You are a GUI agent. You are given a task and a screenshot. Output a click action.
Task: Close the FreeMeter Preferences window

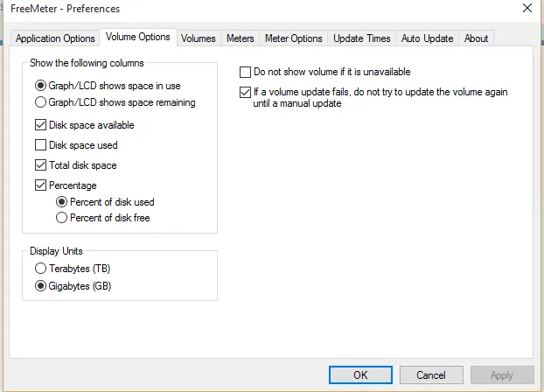click(x=527, y=8)
